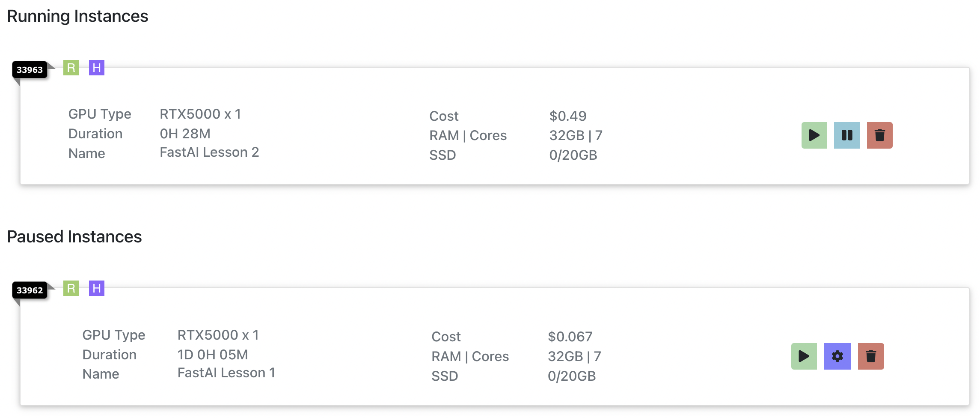Image resolution: width=980 pixels, height=418 pixels.
Task: Click the 1D 0H 05M duration value
Action: click(213, 355)
